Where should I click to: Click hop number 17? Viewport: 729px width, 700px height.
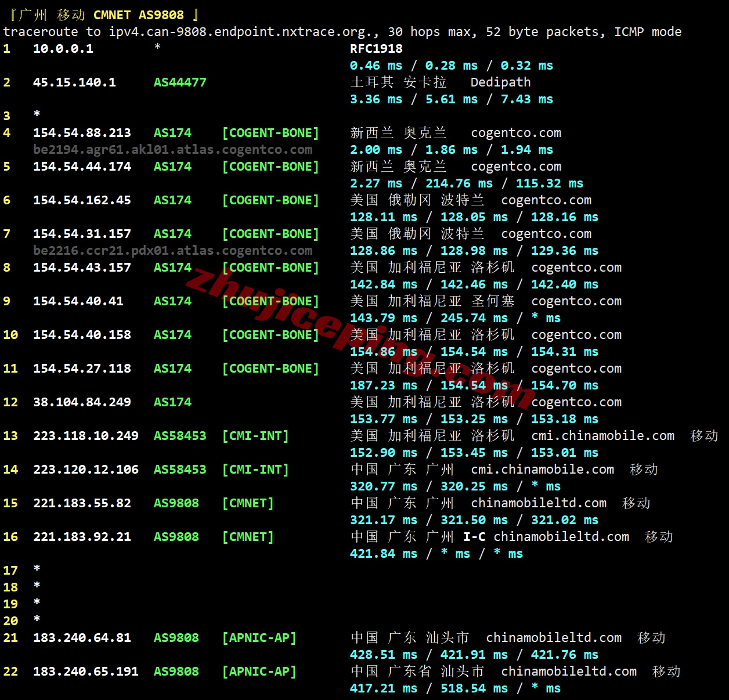point(10,571)
